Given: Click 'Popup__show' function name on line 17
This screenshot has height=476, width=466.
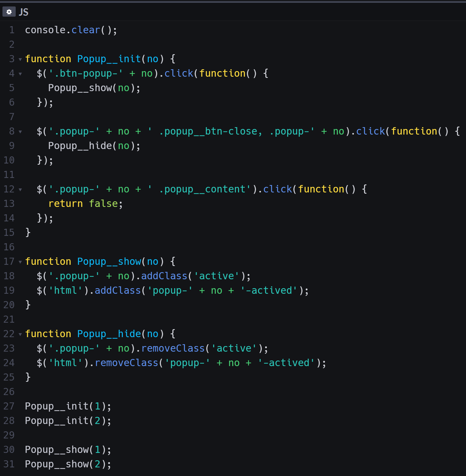Looking at the screenshot, I should (x=109, y=261).
